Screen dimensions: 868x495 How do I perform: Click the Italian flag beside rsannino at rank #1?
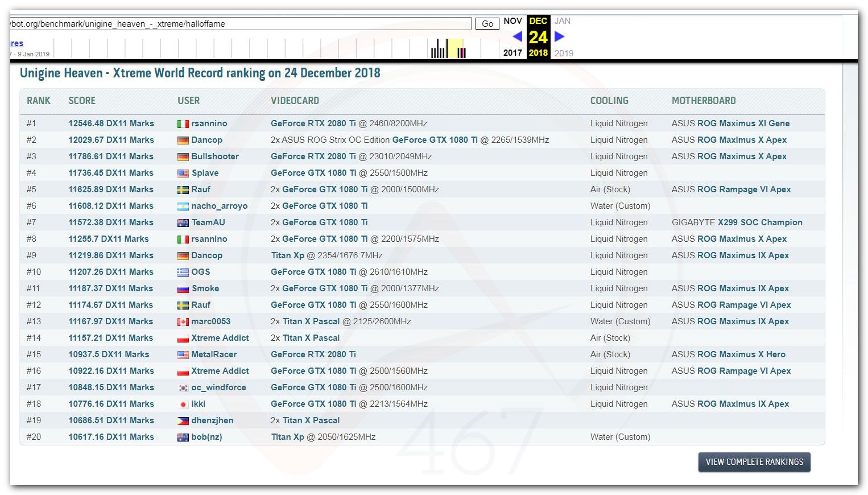click(x=183, y=124)
